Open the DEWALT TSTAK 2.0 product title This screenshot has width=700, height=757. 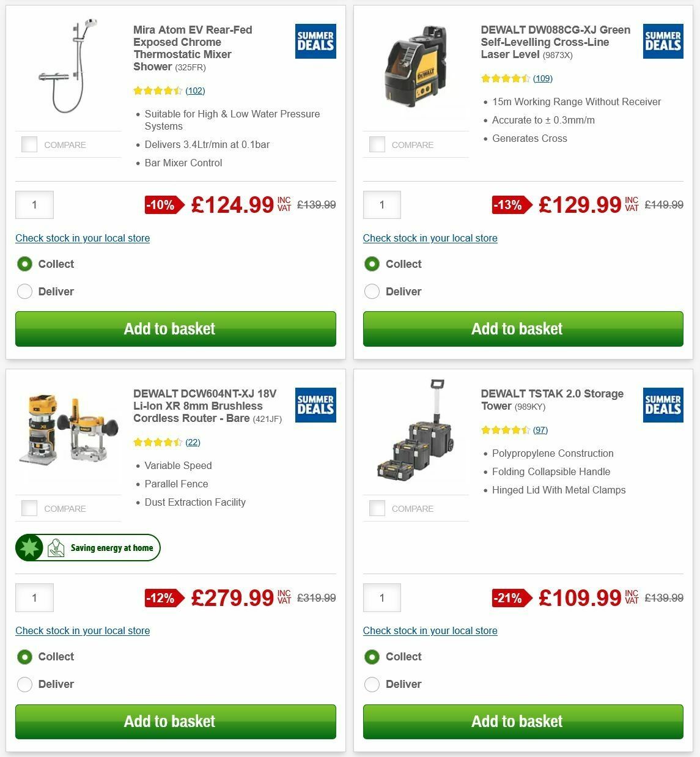click(552, 400)
